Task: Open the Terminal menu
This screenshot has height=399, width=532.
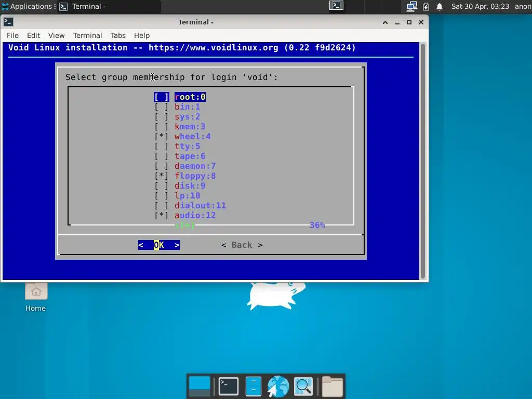Action: [87, 35]
